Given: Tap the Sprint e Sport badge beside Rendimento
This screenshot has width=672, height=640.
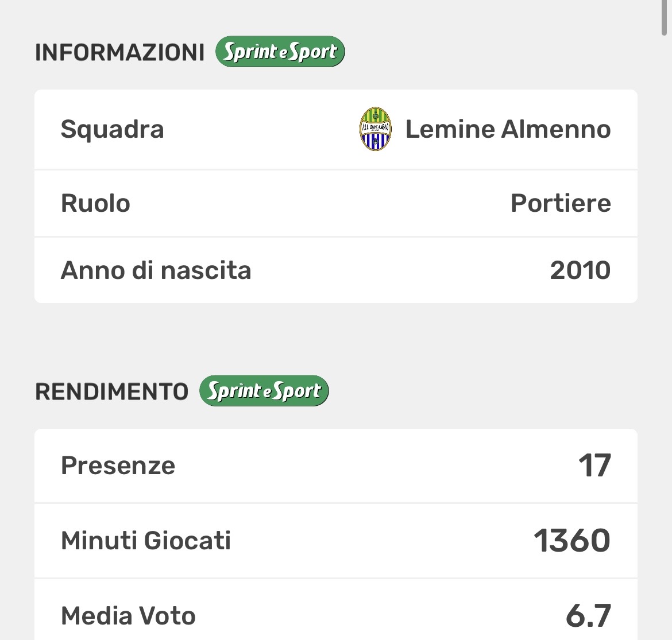Looking at the screenshot, I should (x=264, y=391).
